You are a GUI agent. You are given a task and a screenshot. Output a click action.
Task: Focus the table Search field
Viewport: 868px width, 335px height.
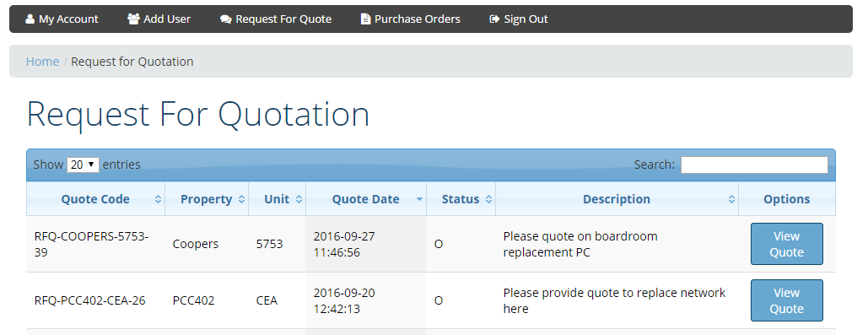tap(754, 165)
